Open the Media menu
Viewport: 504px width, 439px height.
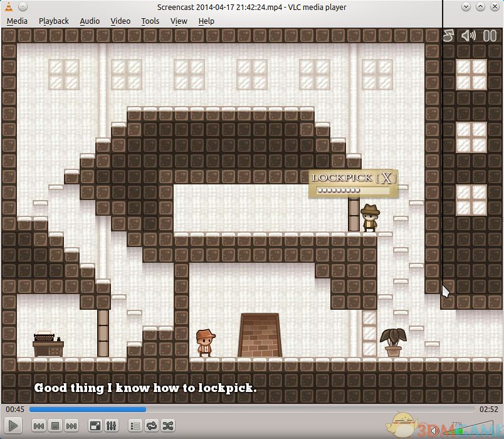click(17, 21)
